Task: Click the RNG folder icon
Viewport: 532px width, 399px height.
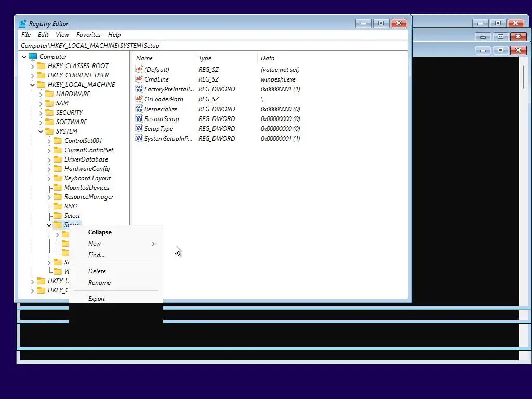Action: coord(58,206)
